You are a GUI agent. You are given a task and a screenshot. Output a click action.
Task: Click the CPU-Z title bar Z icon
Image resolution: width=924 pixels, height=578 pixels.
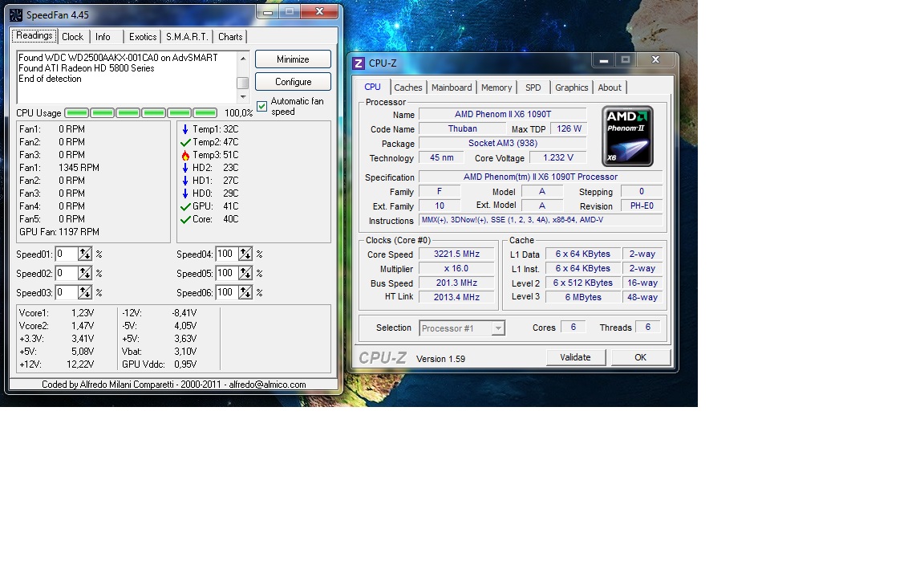(x=359, y=63)
